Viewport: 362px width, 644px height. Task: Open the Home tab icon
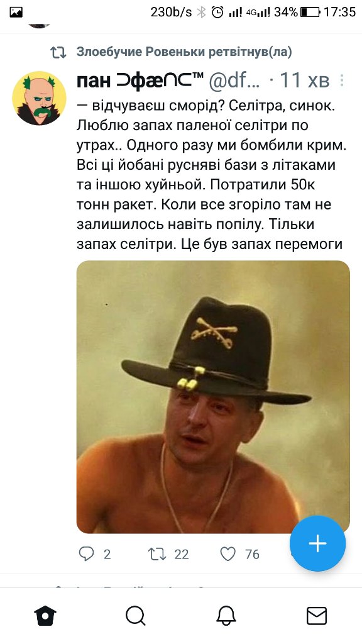[45, 616]
